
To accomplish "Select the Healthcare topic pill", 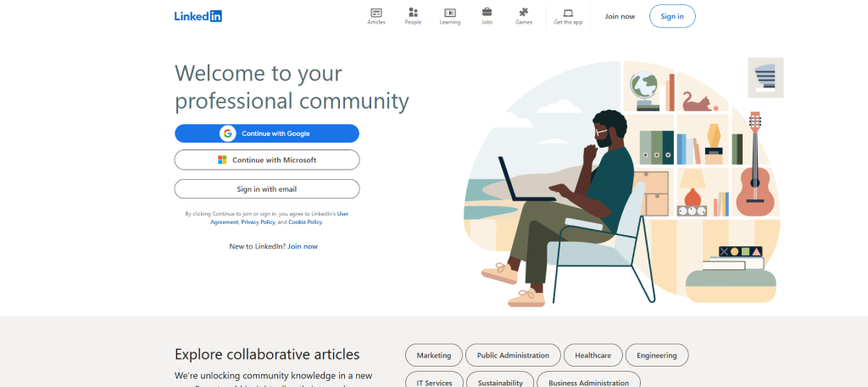I will pyautogui.click(x=593, y=356).
